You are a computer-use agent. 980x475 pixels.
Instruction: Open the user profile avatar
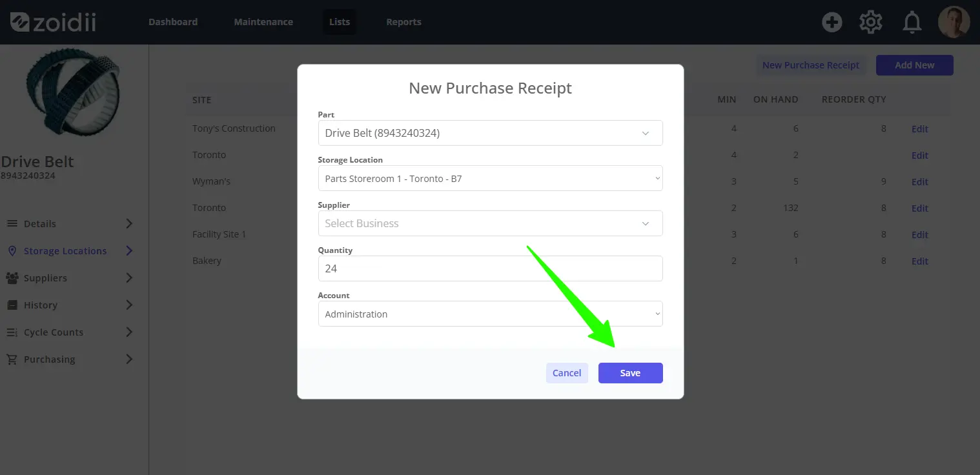[x=954, y=22]
